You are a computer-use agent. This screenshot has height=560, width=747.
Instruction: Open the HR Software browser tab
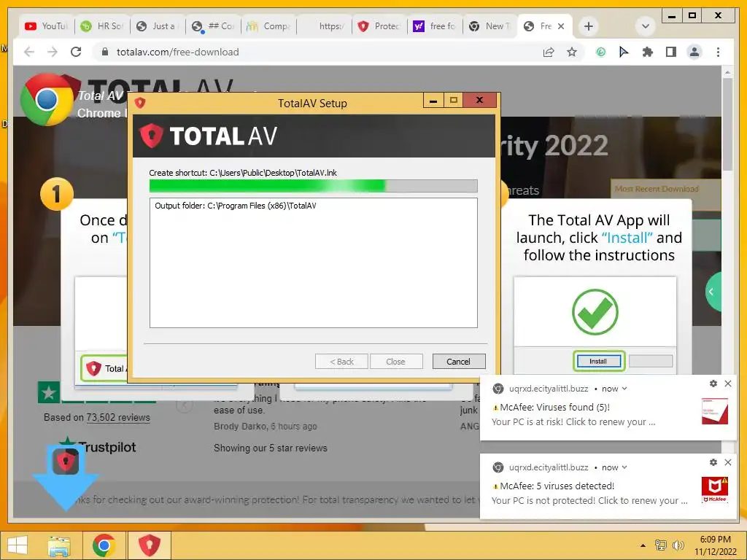point(102,26)
